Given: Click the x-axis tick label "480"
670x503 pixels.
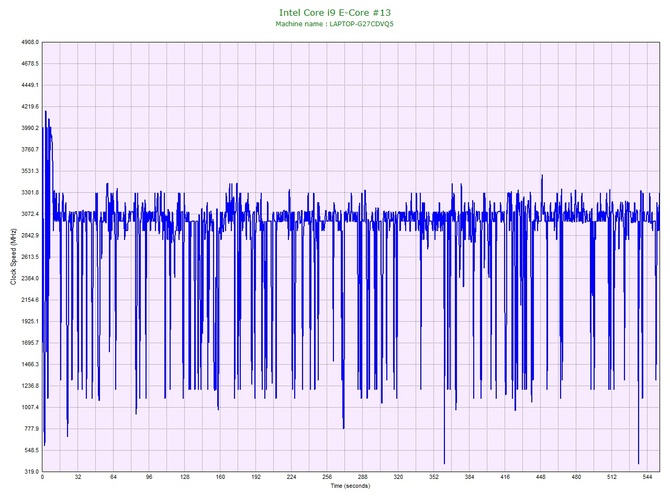Looking at the screenshot, I should [x=576, y=477].
